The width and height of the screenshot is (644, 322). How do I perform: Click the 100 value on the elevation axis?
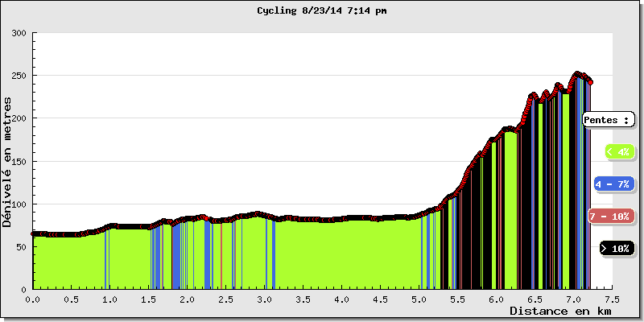tap(20, 204)
